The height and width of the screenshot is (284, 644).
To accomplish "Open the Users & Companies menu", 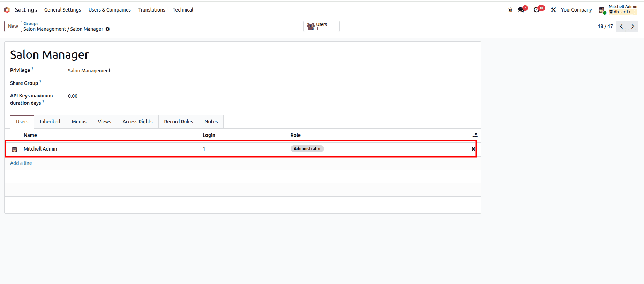I will tap(110, 10).
